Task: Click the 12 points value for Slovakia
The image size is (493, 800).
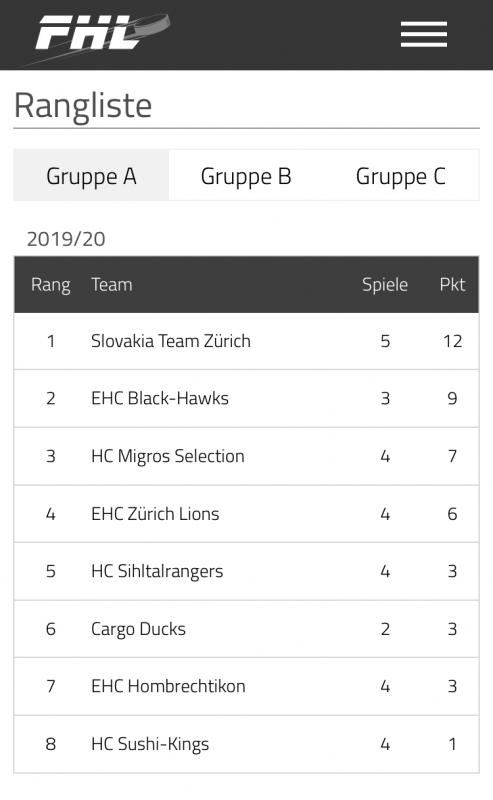Action: click(x=452, y=341)
